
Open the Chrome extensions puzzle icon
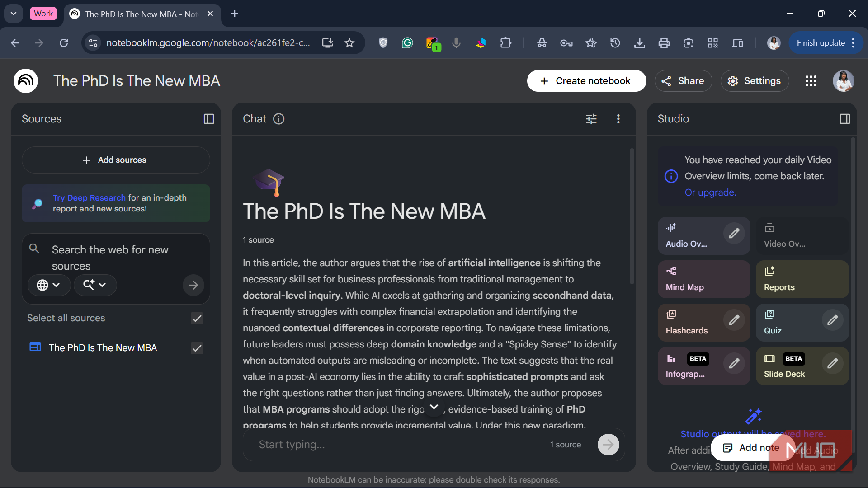(505, 43)
